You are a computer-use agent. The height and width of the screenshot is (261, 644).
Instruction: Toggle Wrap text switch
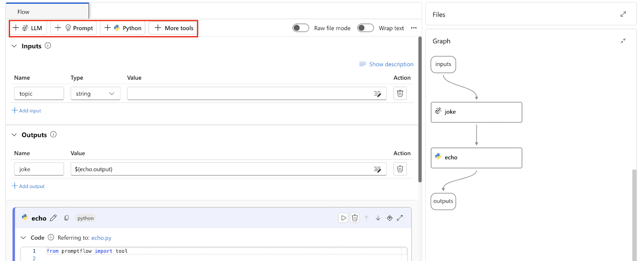click(x=365, y=28)
